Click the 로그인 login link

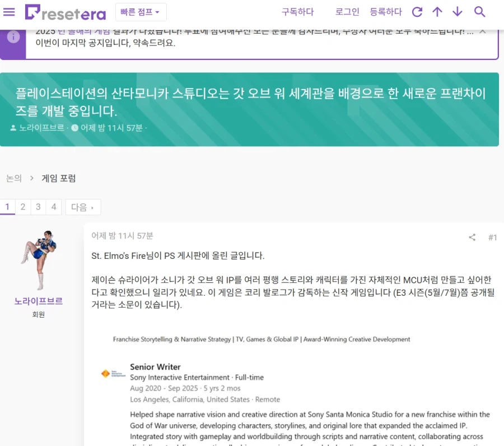coord(347,11)
